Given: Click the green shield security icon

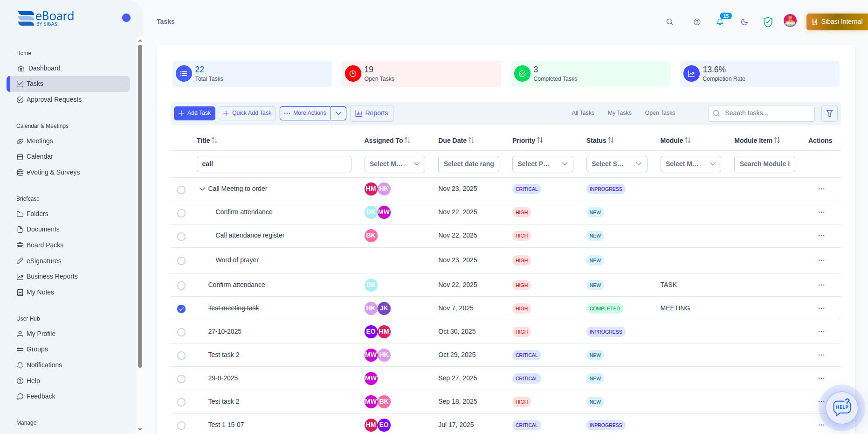Looking at the screenshot, I should 768,22.
